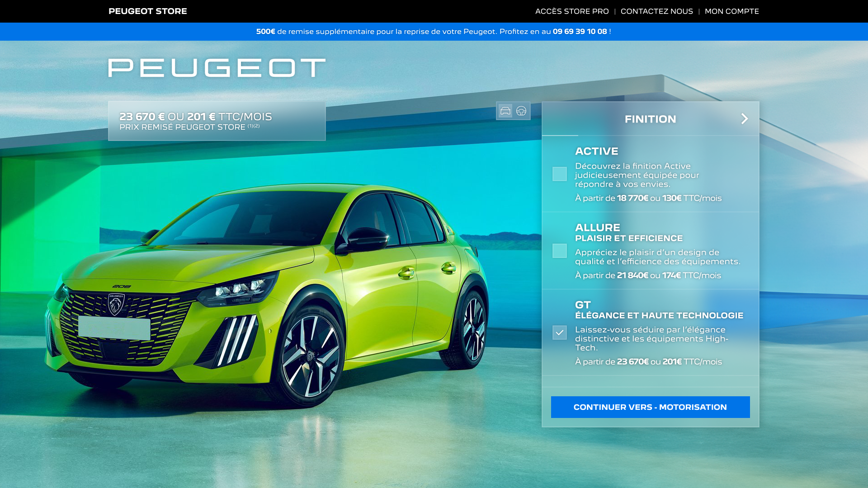
Task: Click the Finition step header
Action: click(650, 119)
